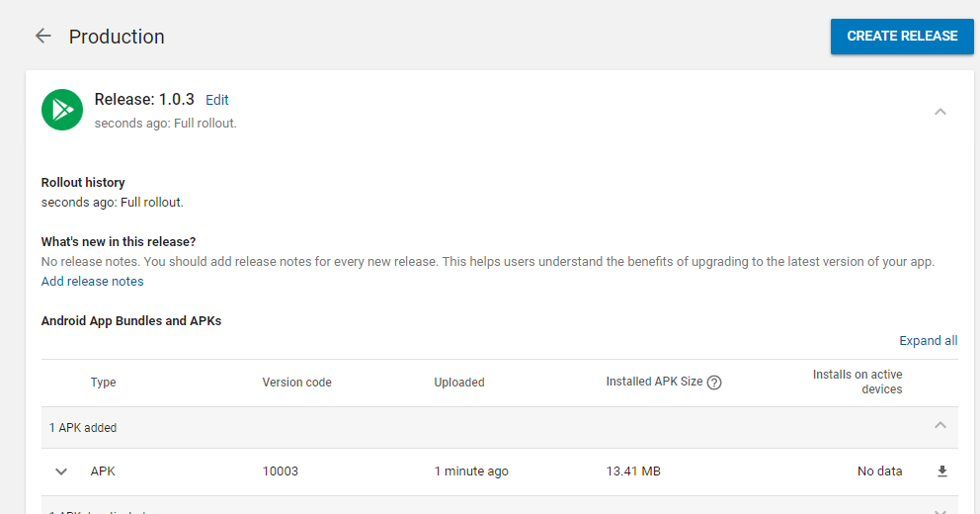The height and width of the screenshot is (514, 980).
Task: Click the Installed APK Size column header
Action: coord(654,383)
